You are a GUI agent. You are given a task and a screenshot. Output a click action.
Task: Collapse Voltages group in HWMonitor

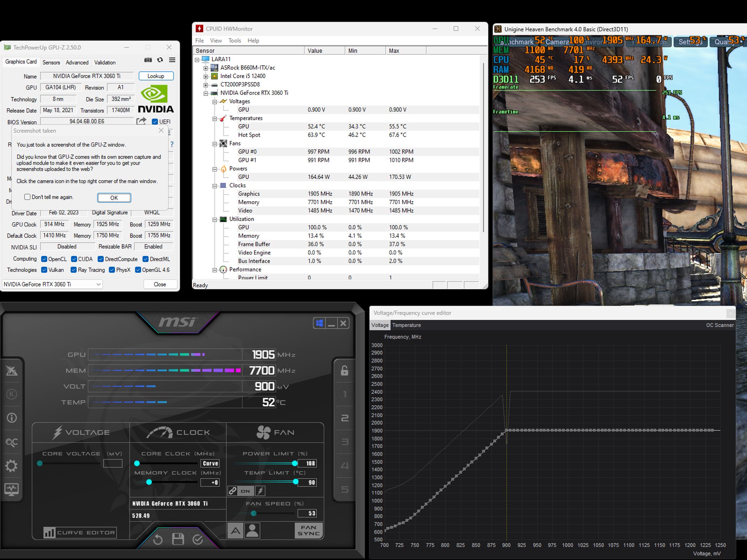click(x=215, y=102)
